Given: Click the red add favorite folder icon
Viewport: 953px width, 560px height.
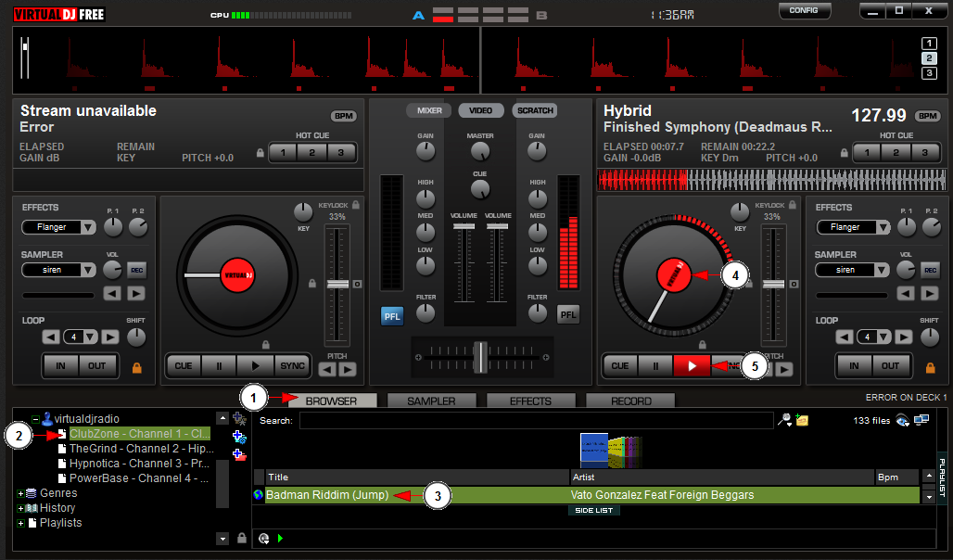Looking at the screenshot, I should coord(239,454).
